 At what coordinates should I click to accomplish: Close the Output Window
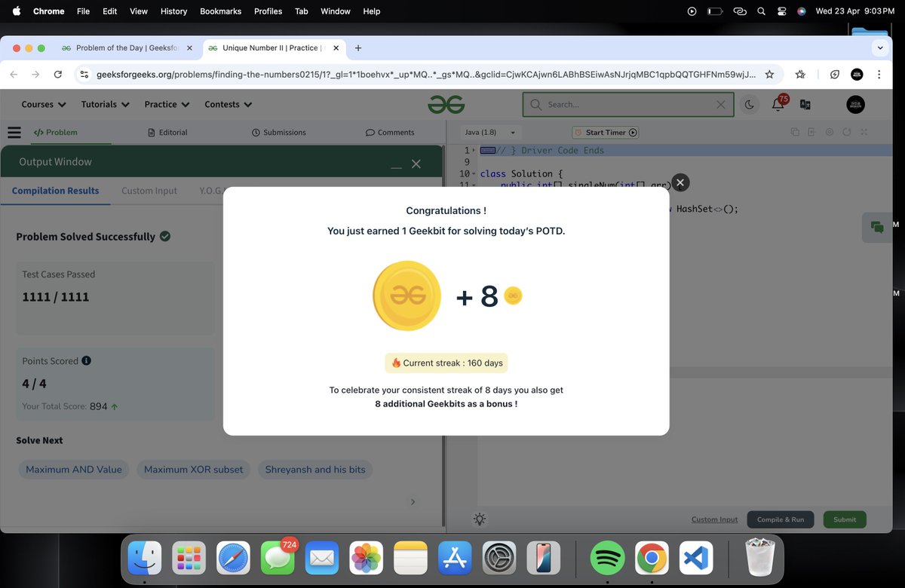[416, 164]
